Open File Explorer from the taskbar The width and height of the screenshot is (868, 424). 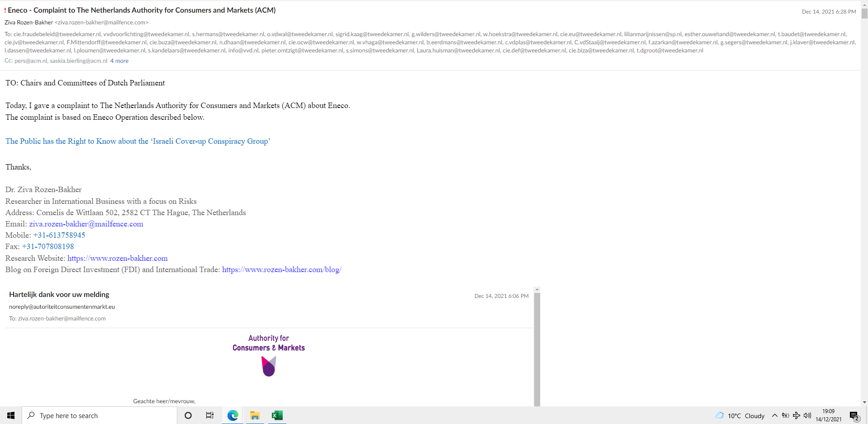pos(255,415)
